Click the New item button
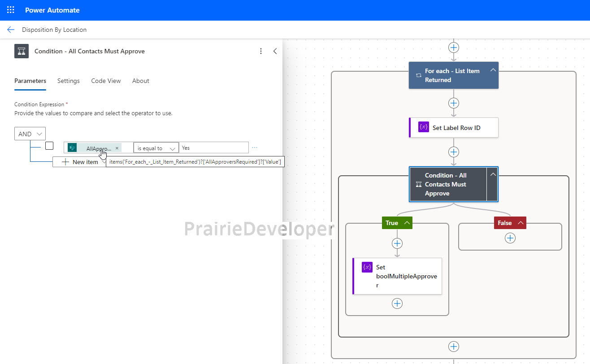The width and height of the screenshot is (590, 364). 80,162
